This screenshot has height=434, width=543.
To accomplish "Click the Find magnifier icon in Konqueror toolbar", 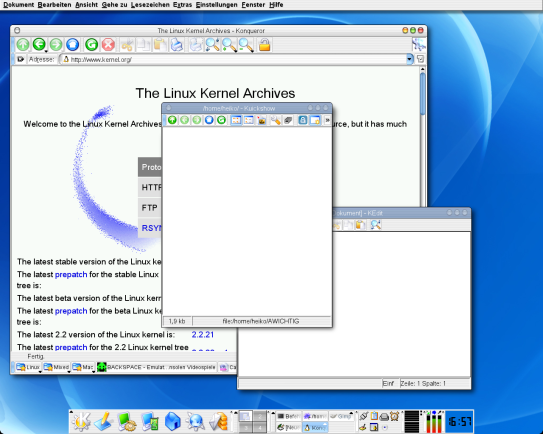I will click(x=212, y=45).
